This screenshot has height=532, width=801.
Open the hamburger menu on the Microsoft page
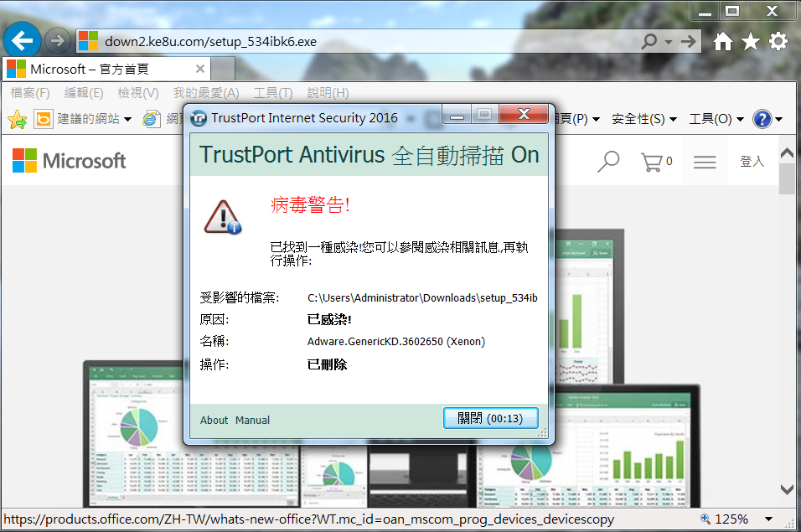pos(705,163)
